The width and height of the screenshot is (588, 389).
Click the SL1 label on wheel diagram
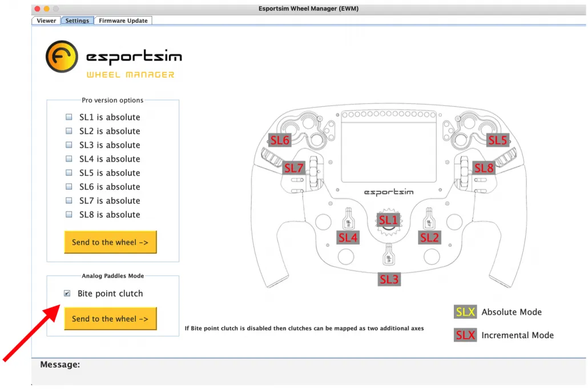(388, 220)
